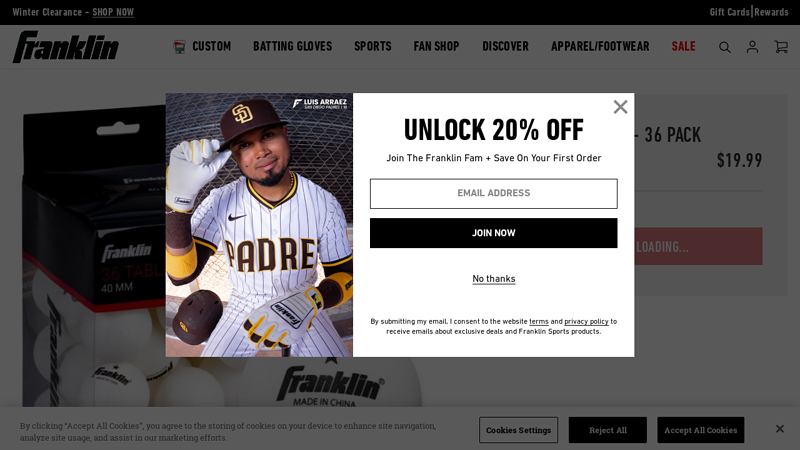This screenshot has width=800, height=450.
Task: Open the Discover menu
Action: click(x=506, y=46)
